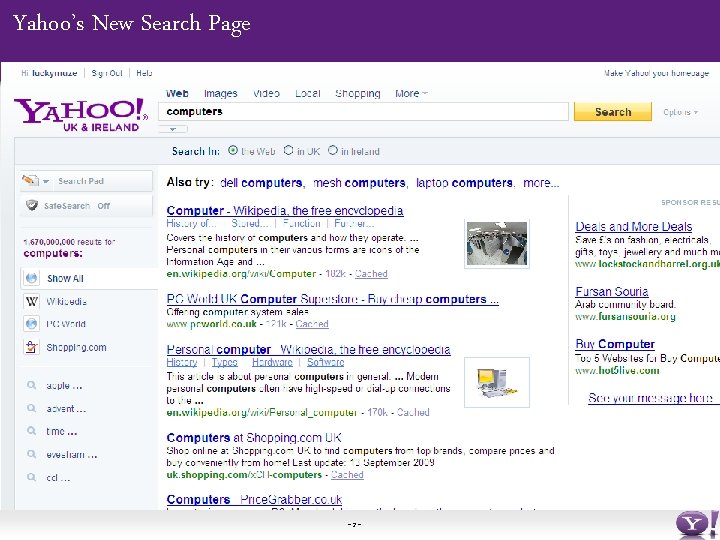The height and width of the screenshot is (540, 720).
Task: Click the Yahoo! UK & Ireland logo
Action: 81,115
